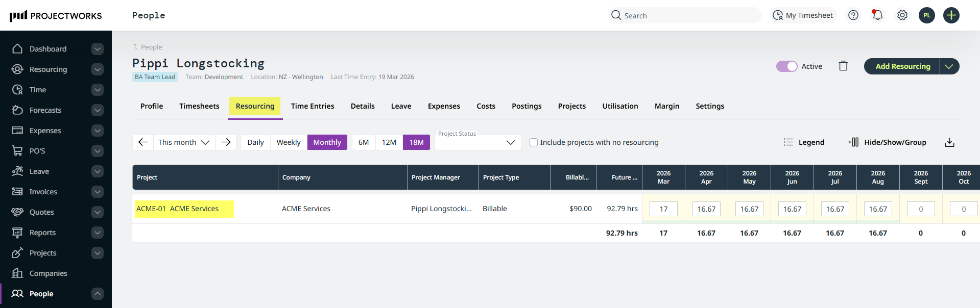Select the Daily view

[255, 142]
